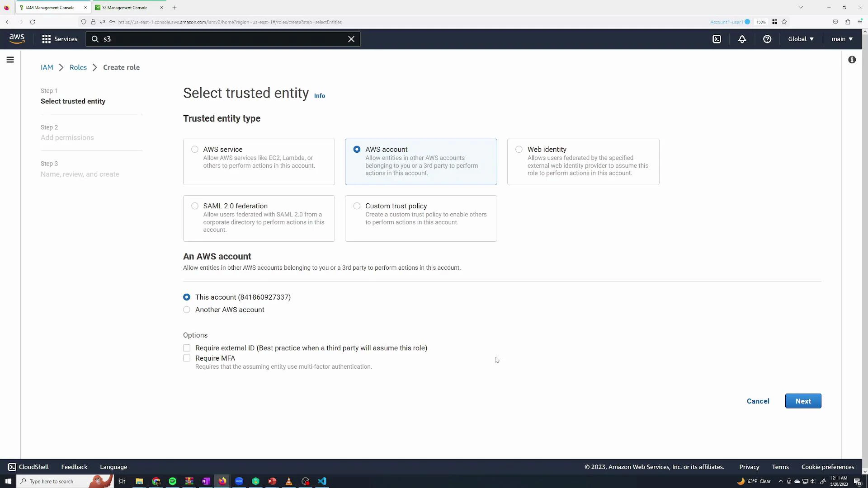Open AWS help via the question mark icon

pyautogui.click(x=767, y=39)
